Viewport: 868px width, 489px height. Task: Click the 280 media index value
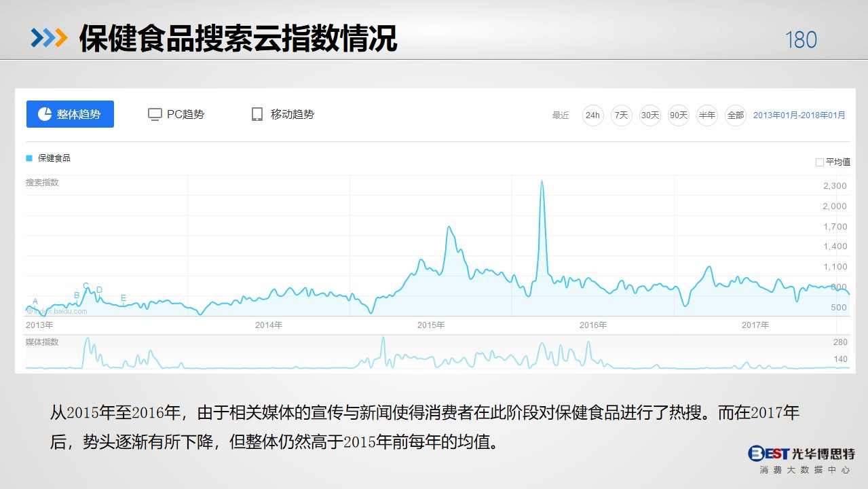(840, 342)
